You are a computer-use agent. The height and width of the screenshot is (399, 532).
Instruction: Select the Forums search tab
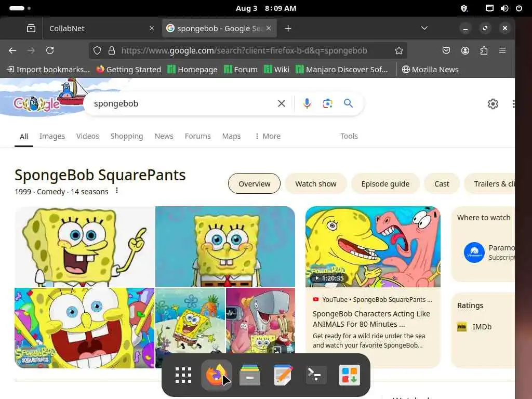tap(197, 136)
